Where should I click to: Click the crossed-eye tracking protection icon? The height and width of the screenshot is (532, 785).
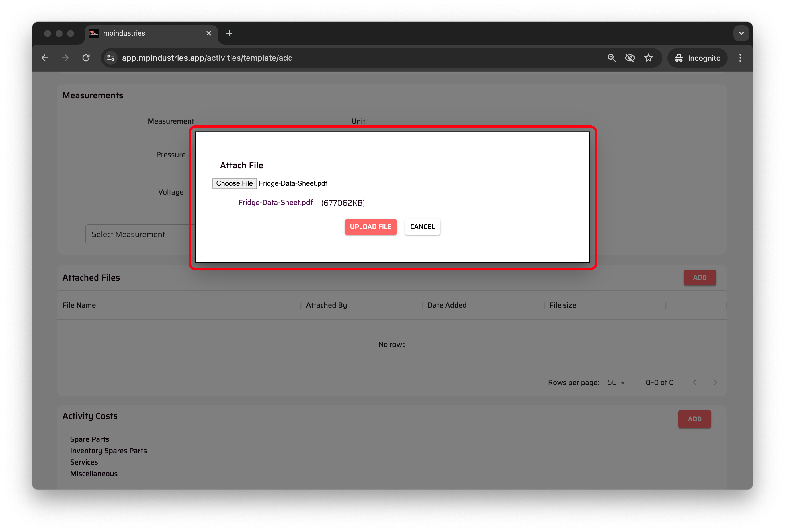coord(630,58)
